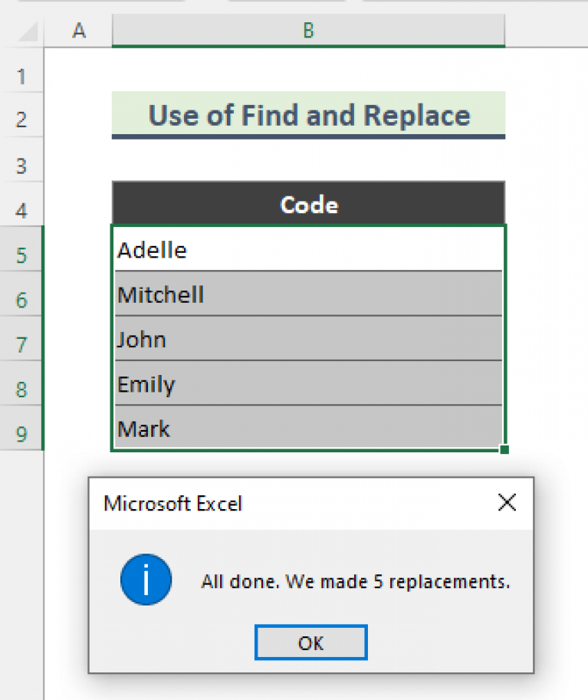Select row 5 header
588x700 pixels.
coord(21,255)
